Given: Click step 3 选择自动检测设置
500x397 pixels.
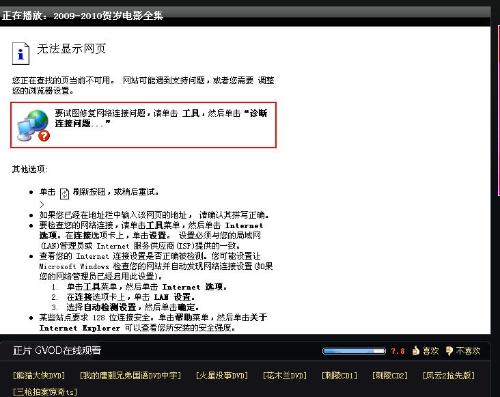Looking at the screenshot, I should click(x=125, y=307).
